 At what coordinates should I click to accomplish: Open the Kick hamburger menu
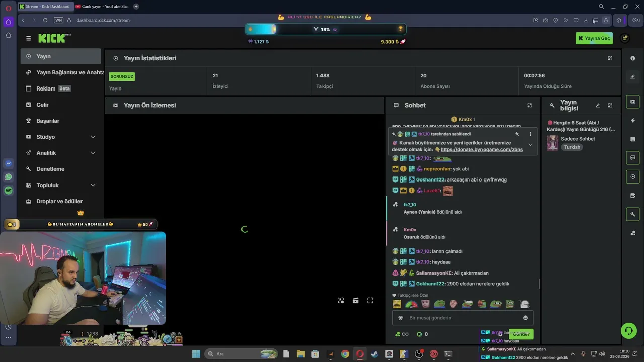pos(29,38)
